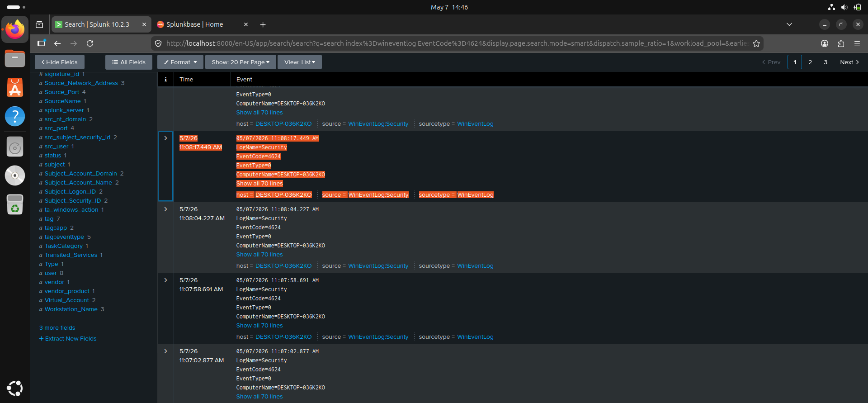Go to results page 2
The width and height of the screenshot is (868, 403).
coord(810,62)
